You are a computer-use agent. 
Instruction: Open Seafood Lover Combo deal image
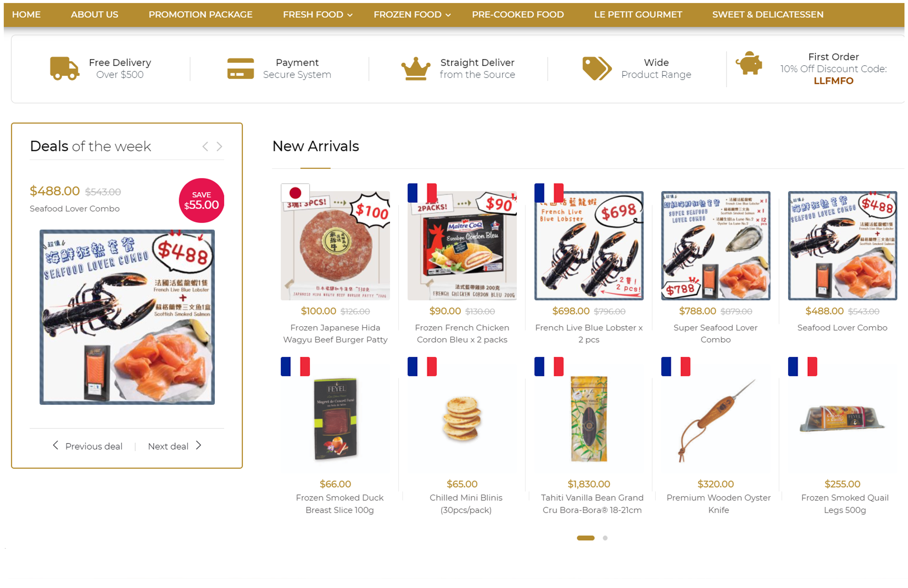pos(127,317)
